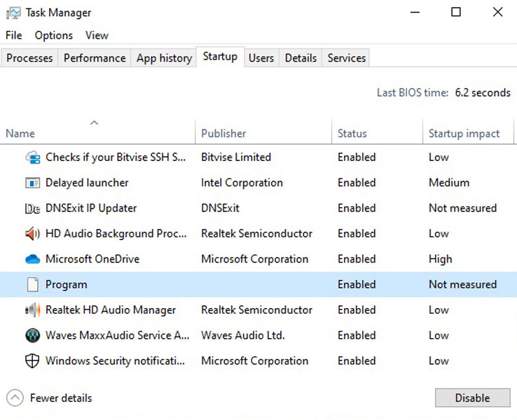The width and height of the screenshot is (517, 420).
Task: Click the HD Audio Background Process speaker icon
Action: 33,234
